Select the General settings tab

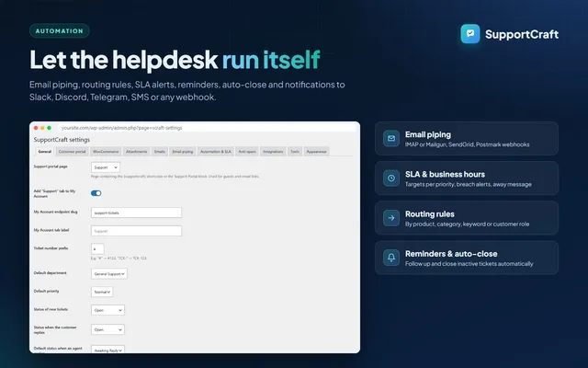pos(45,151)
